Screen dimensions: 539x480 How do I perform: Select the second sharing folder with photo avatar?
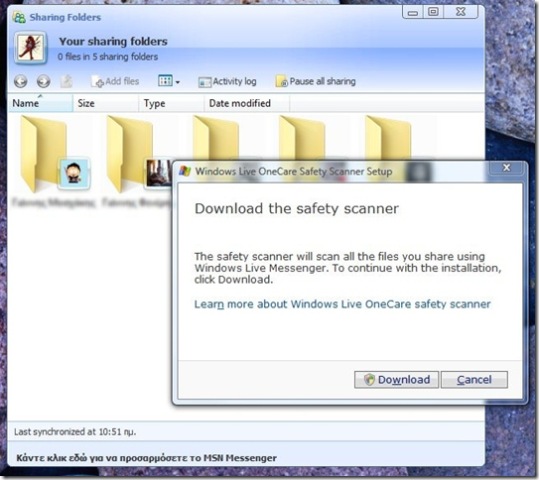[138, 162]
